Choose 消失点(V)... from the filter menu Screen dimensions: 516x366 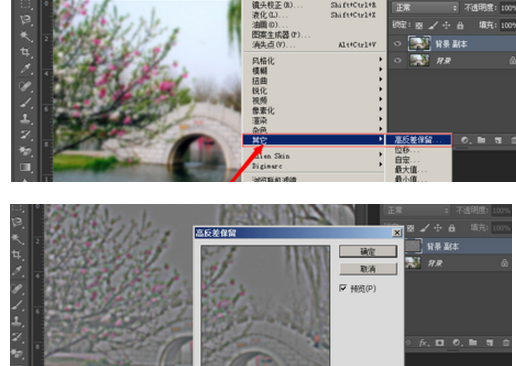click(313, 44)
